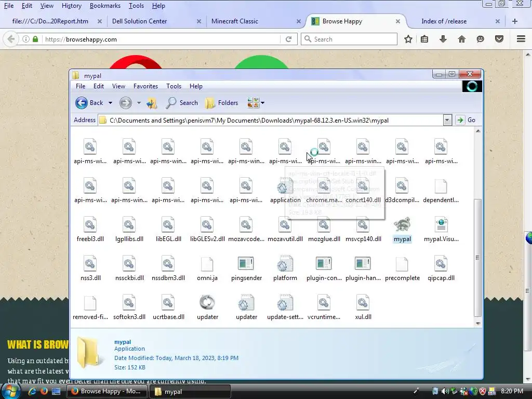The image size is (532, 399).
Task: Click the Go button beside Address
Action: click(x=466, y=120)
